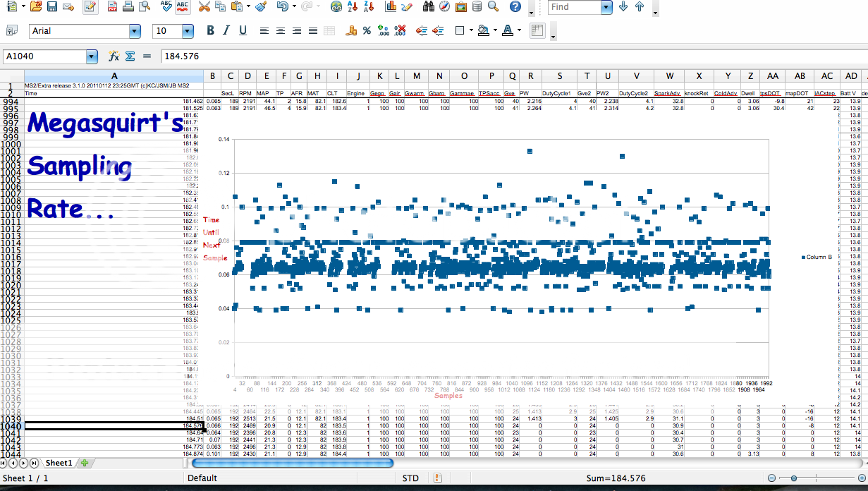Insert a chart using the chart icon

pyautogui.click(x=391, y=7)
